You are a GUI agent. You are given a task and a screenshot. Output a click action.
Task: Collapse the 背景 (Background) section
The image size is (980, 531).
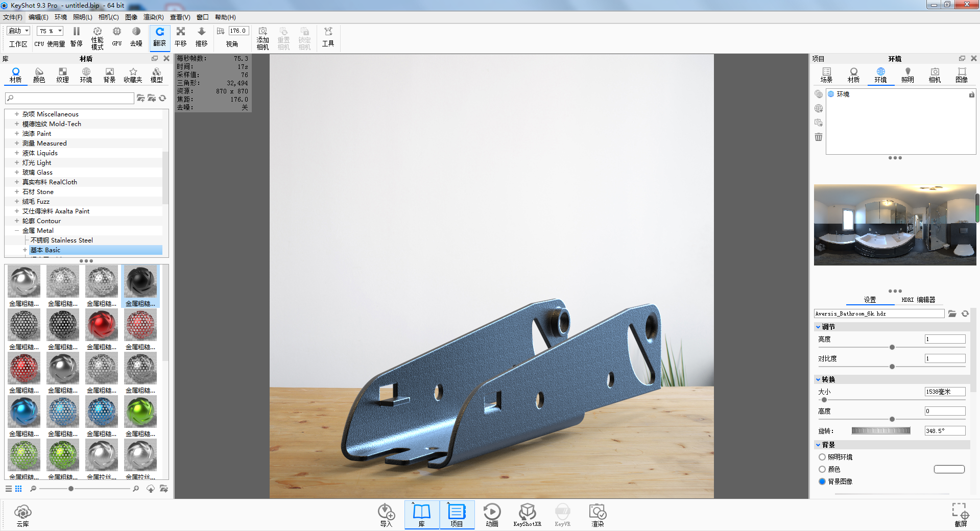pyautogui.click(x=818, y=445)
